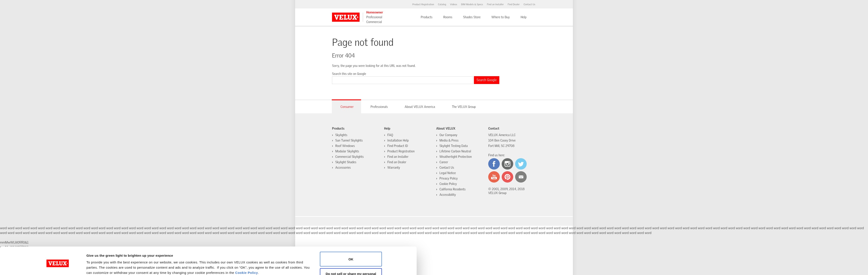Open the Skylight Testing Data link
Viewport: 868px width, 275px height.
click(x=453, y=146)
